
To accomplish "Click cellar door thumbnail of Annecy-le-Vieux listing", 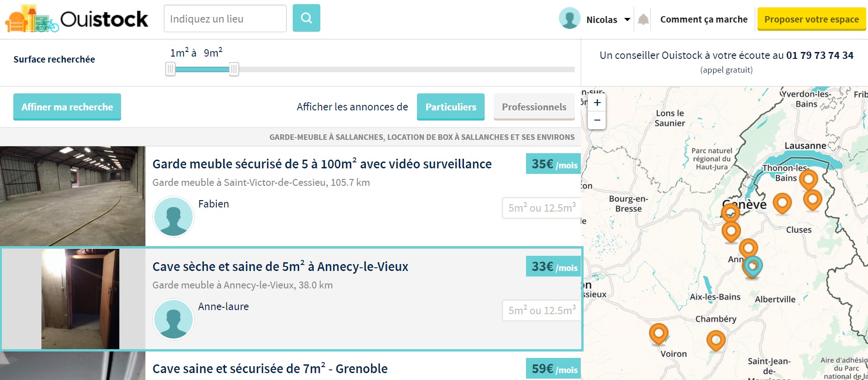I will [x=80, y=299].
